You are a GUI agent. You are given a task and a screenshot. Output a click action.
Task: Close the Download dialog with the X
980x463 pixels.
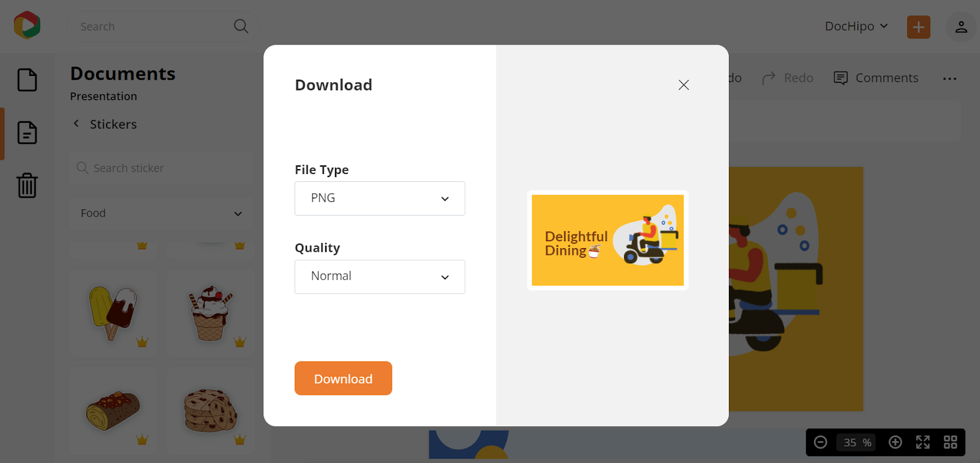(x=684, y=85)
